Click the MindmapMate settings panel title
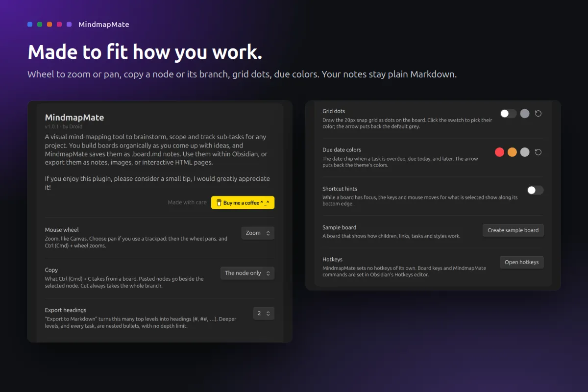 tap(74, 118)
